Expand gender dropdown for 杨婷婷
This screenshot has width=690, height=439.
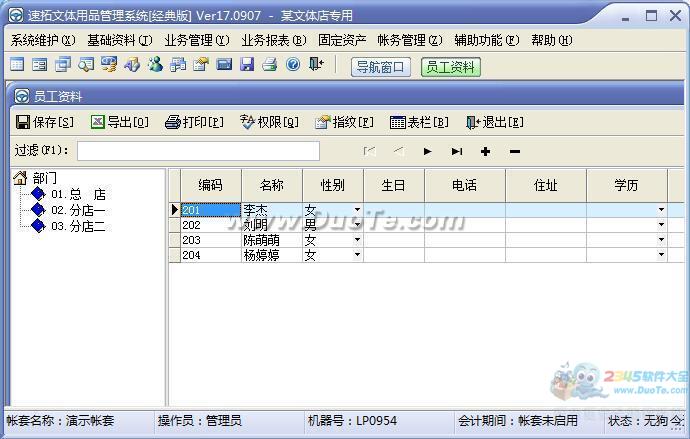point(357,255)
